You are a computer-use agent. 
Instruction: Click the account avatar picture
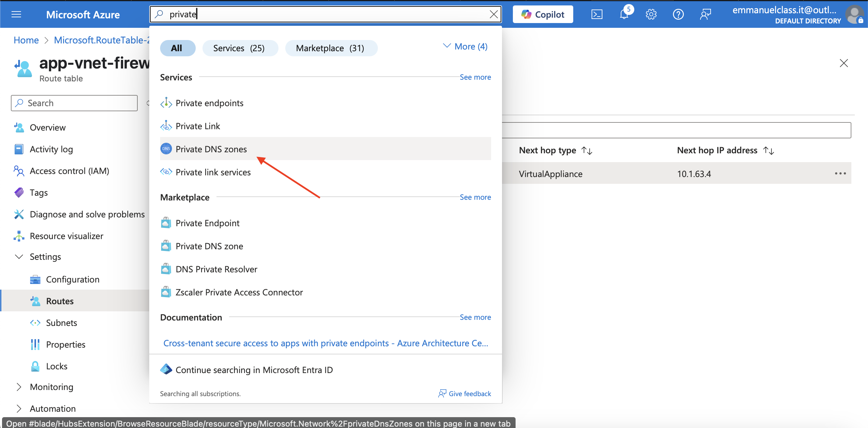[x=854, y=14]
